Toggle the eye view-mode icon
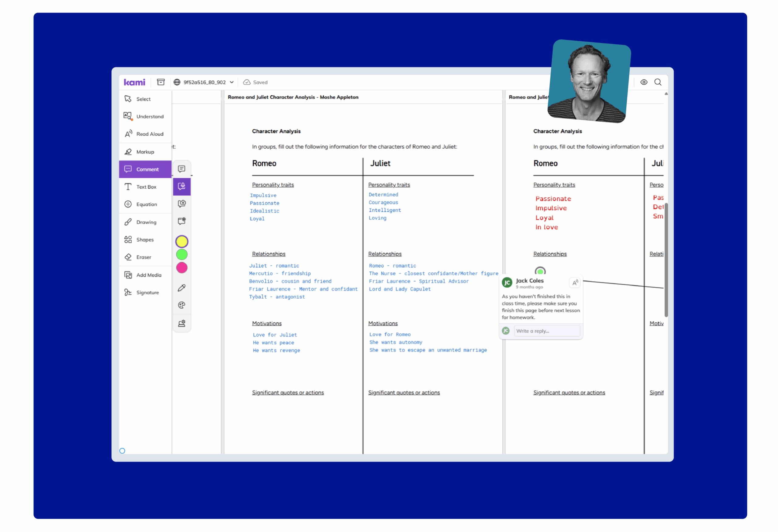Screen dimensions: 778x532 643,82
